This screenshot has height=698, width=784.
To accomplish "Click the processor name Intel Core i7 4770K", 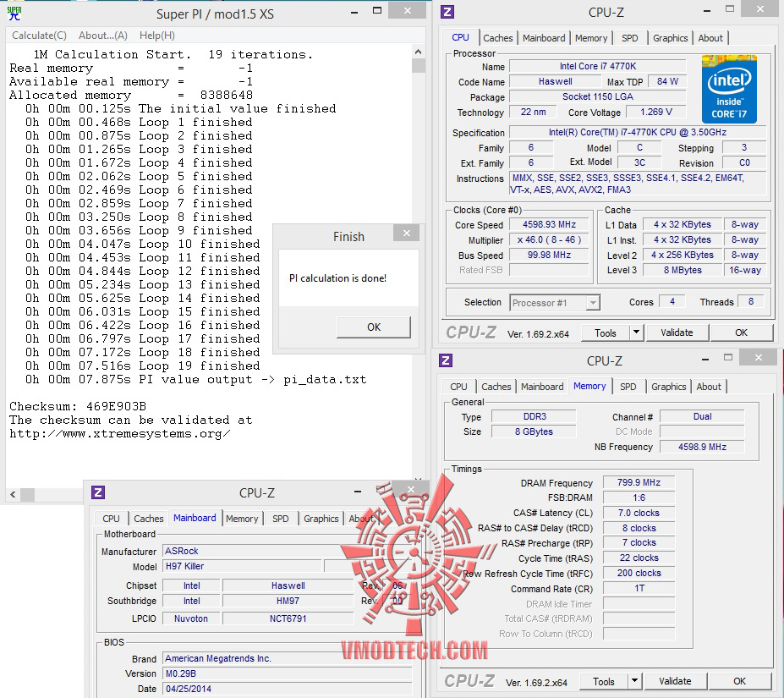I will [597, 66].
